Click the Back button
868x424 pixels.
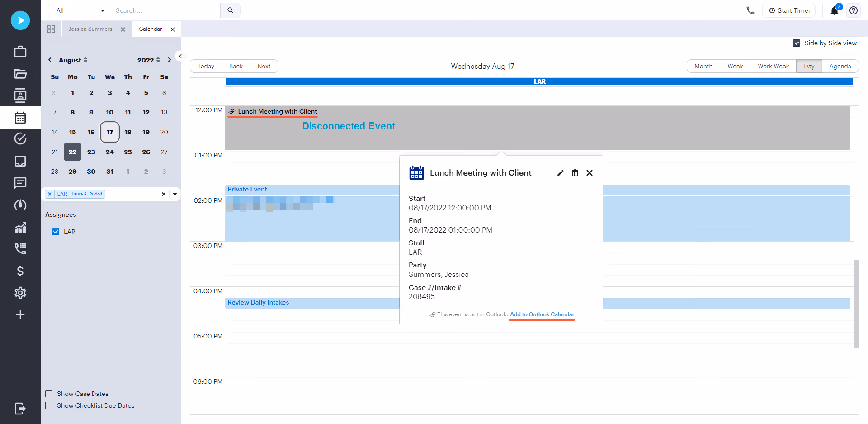coord(236,66)
